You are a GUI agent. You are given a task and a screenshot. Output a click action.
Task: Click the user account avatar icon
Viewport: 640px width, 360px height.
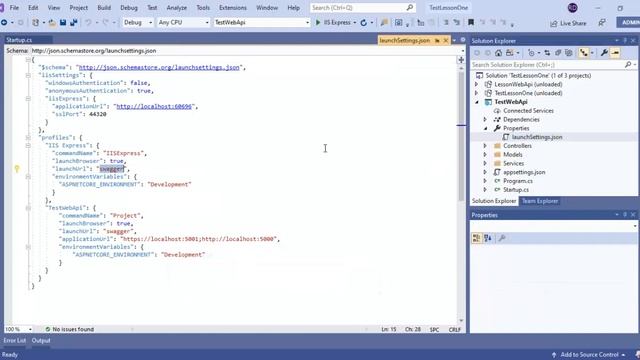[x=572, y=8]
